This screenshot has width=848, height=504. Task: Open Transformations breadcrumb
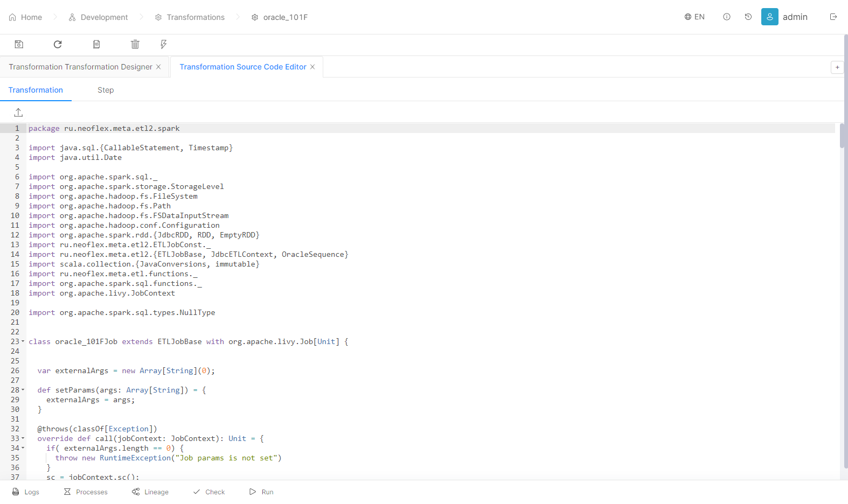click(190, 17)
